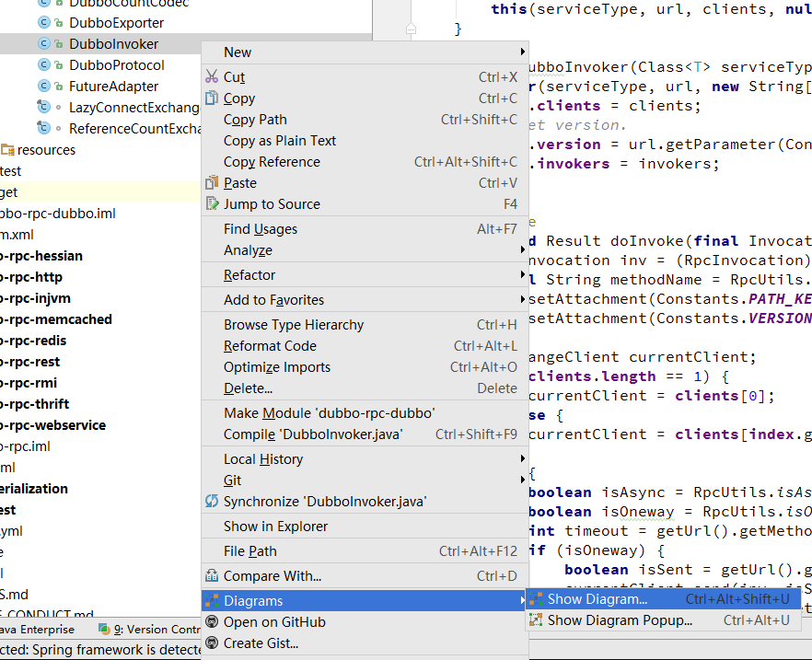812x660 pixels.
Task: Click the DubboCountCodec class icon
Action: 44,3
